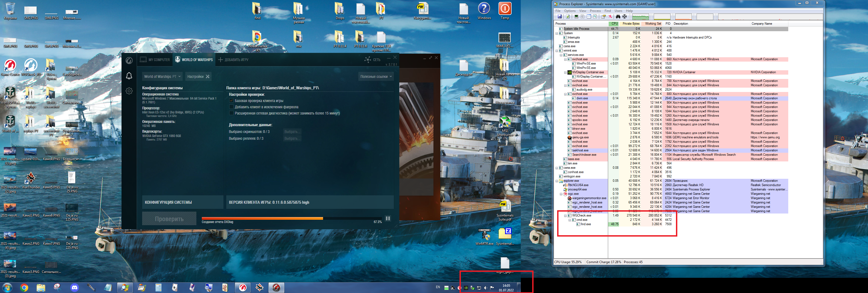Click the Refresh Now icon in Process Explorer
This screenshot has width=868, height=293.
(x=568, y=17)
